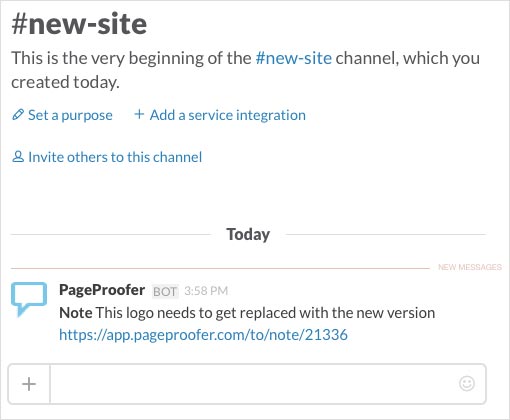Click the channel description 'created today' text
The image size is (510, 420).
tap(65, 82)
